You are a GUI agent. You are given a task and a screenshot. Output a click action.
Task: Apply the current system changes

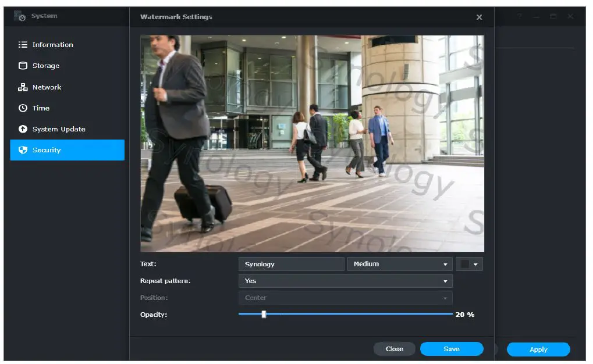point(538,349)
